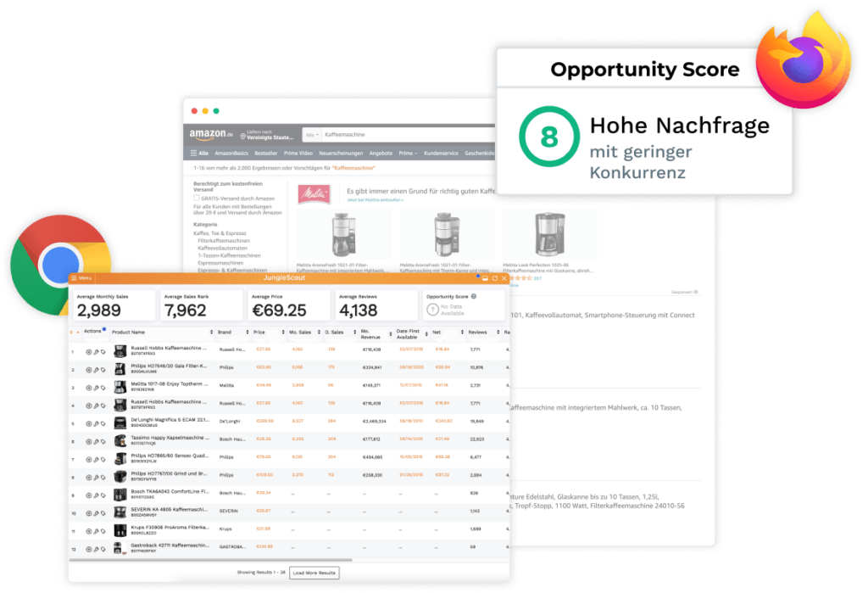The height and width of the screenshot is (593, 868).
Task: Click the JungleScout dock/minimize icon in title bar
Action: click(x=485, y=278)
